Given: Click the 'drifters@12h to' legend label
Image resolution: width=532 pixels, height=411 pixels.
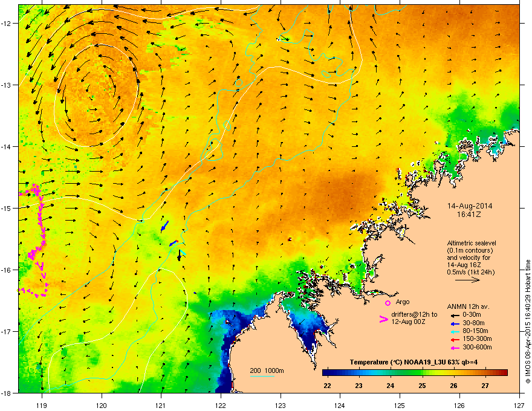Looking at the screenshot, I should tap(414, 315).
